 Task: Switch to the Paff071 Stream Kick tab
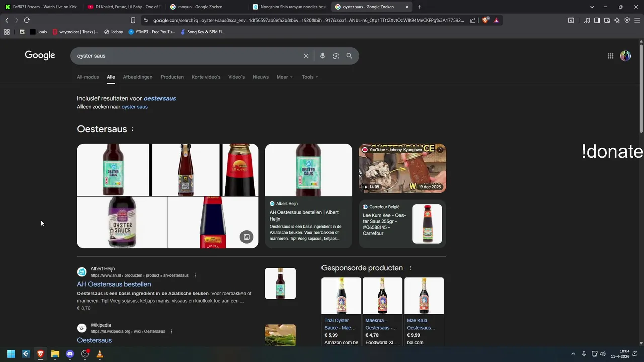tap(40, 7)
